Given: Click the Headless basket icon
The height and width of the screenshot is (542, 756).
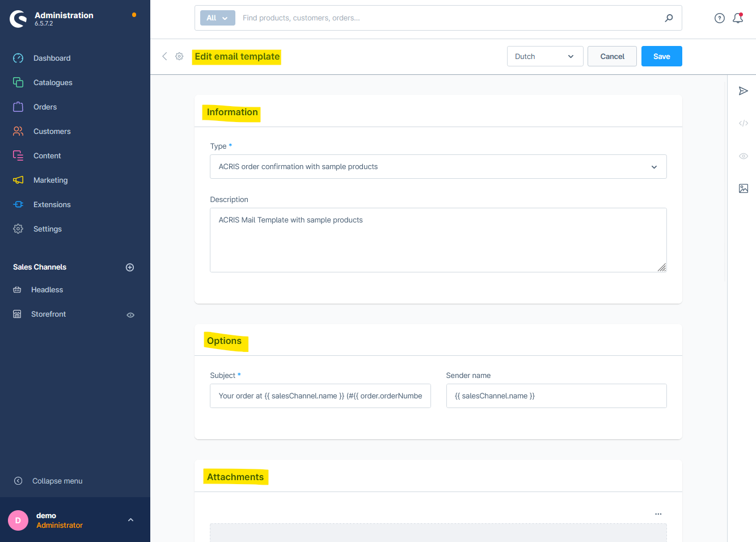Looking at the screenshot, I should (x=17, y=289).
